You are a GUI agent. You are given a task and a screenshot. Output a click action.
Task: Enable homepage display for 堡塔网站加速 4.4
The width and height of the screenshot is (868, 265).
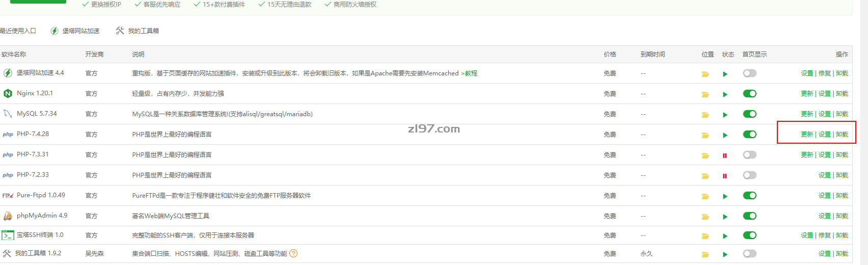[x=749, y=73]
